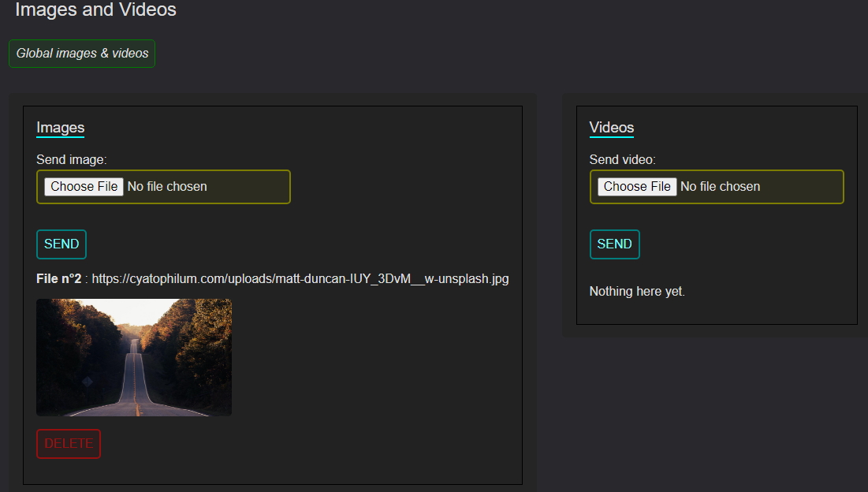868x492 pixels.
Task: Click the 'Images and Videos' page title
Action: click(95, 10)
